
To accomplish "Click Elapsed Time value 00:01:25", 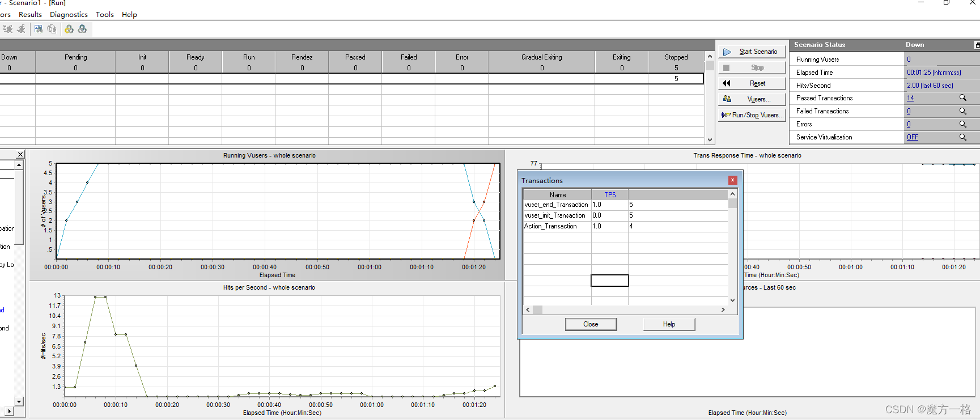I will [934, 73].
